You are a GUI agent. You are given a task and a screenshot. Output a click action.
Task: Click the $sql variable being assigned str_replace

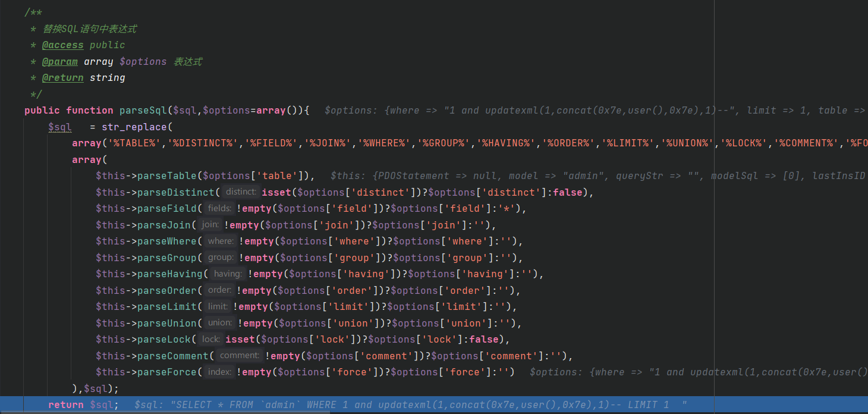(60, 127)
